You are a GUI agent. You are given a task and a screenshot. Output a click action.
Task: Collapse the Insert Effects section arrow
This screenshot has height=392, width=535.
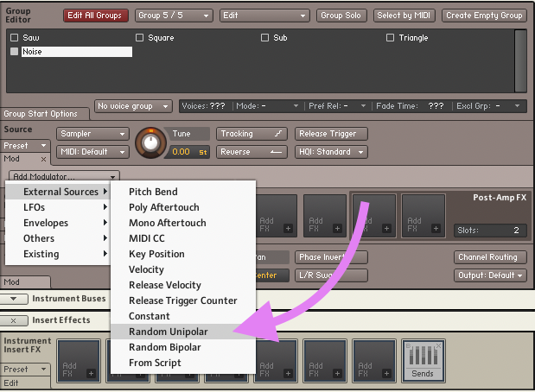[15, 320]
